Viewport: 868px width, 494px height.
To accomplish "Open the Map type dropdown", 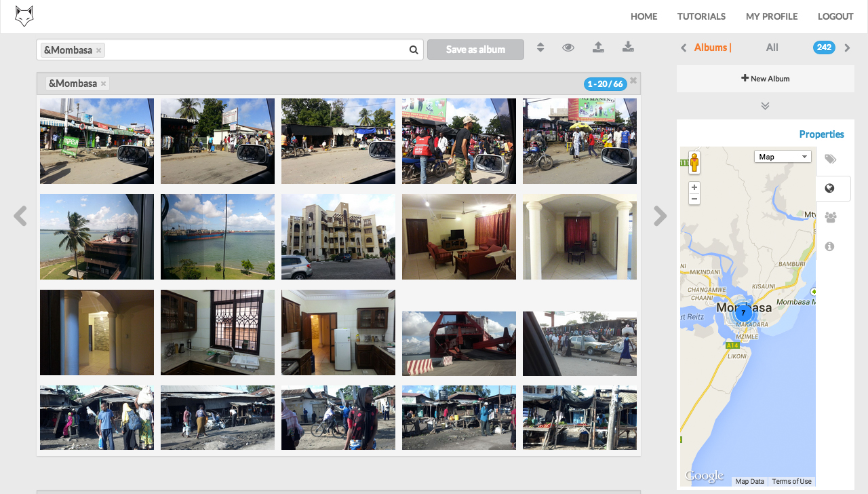I will click(x=783, y=157).
